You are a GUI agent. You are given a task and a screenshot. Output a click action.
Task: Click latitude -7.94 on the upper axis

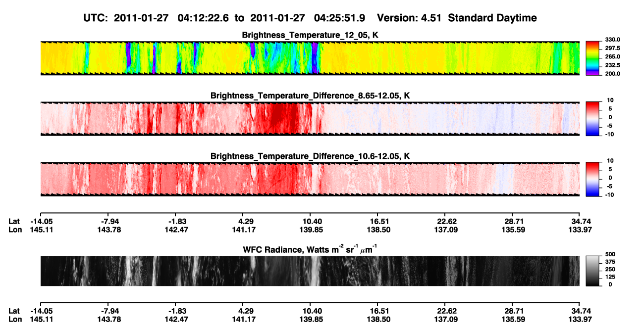[x=109, y=222]
